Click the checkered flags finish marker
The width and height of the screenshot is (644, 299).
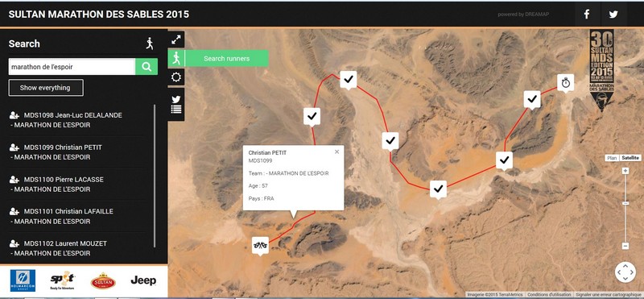pyautogui.click(x=260, y=246)
